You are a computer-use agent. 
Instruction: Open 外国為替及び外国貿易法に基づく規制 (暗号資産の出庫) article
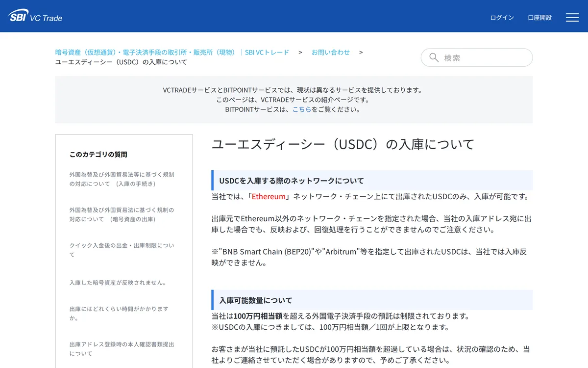pos(122,214)
